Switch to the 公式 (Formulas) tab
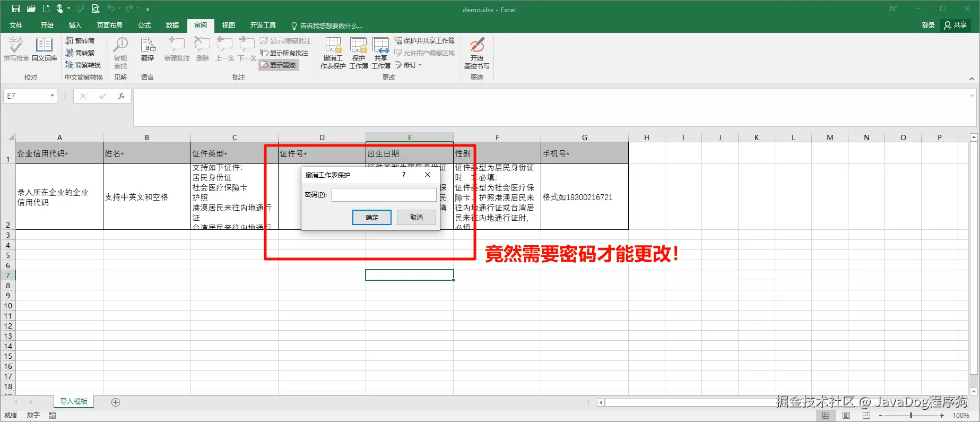The height and width of the screenshot is (422, 980). [144, 25]
